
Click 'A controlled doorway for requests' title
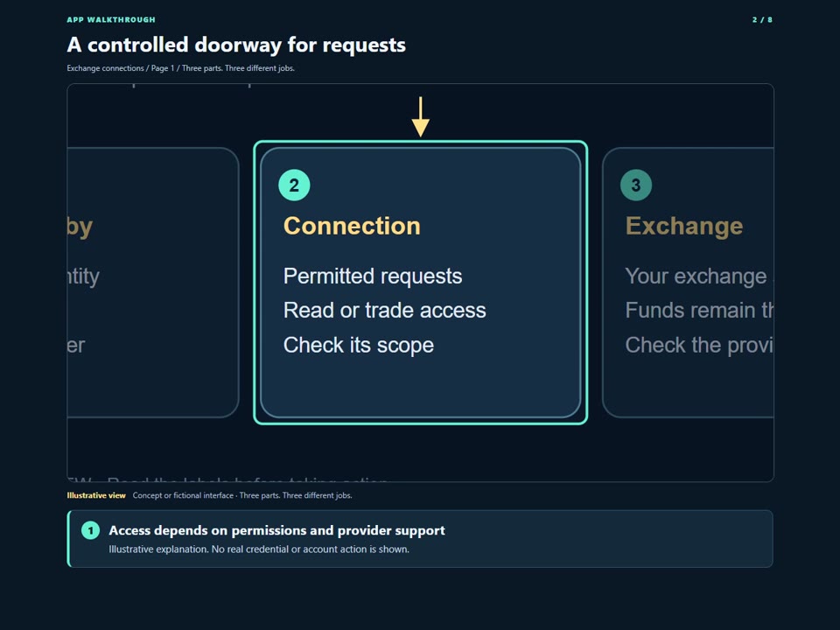click(x=236, y=45)
